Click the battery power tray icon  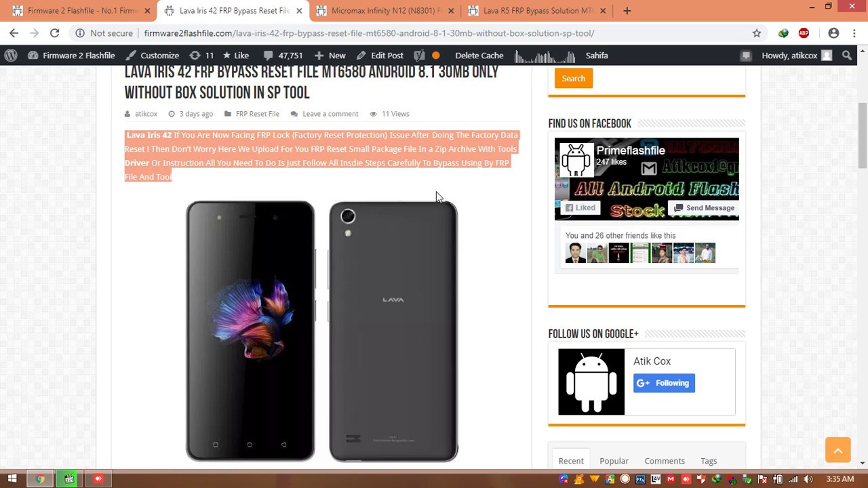coord(778,479)
